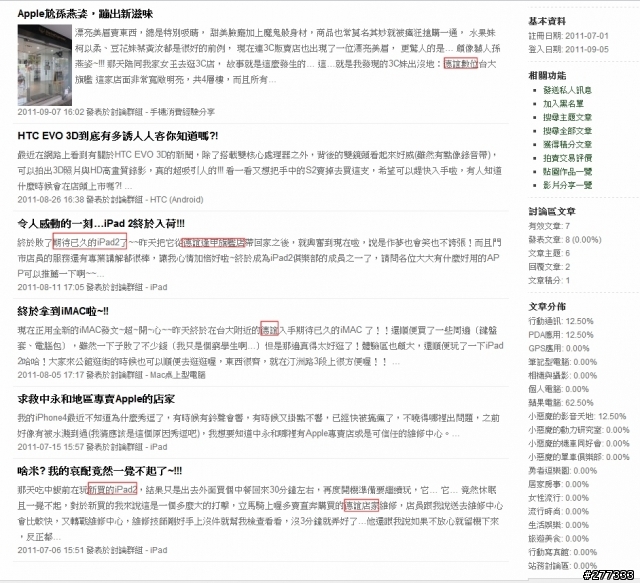
Task: Open the 獲得積分文章 sidebar link
Action: (567, 145)
